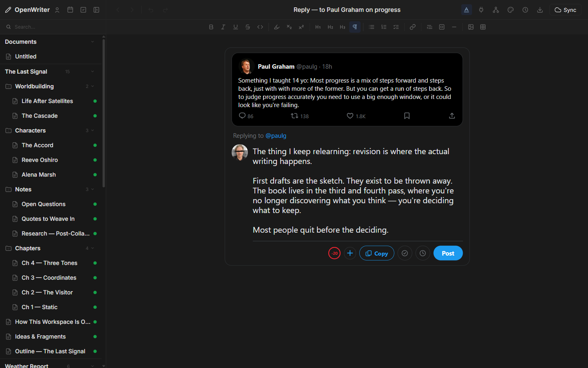Insert an image using the toolbar icon
The width and height of the screenshot is (588, 368).
[x=471, y=27]
